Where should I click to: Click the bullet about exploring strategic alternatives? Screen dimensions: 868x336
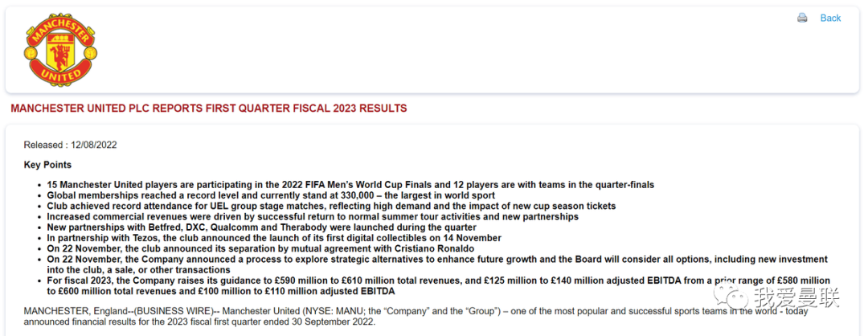437,264
